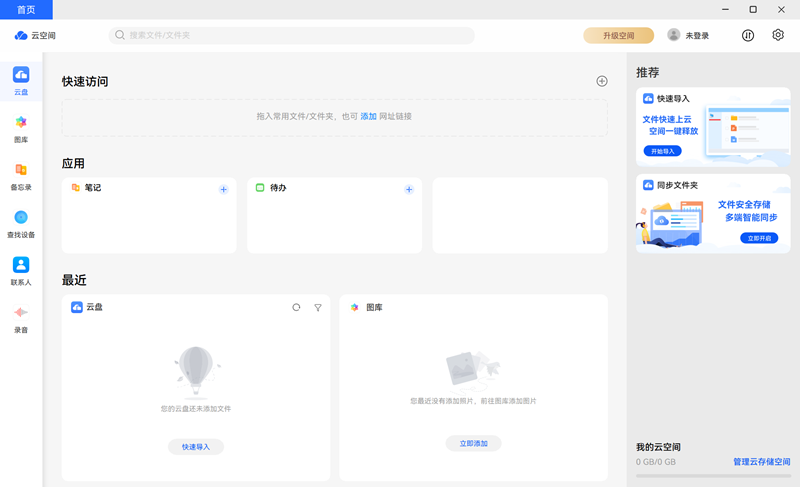Viewport: 800px width, 487px height.
Task: Focus the 搜索文件/文件夹 search field
Action: 292,35
